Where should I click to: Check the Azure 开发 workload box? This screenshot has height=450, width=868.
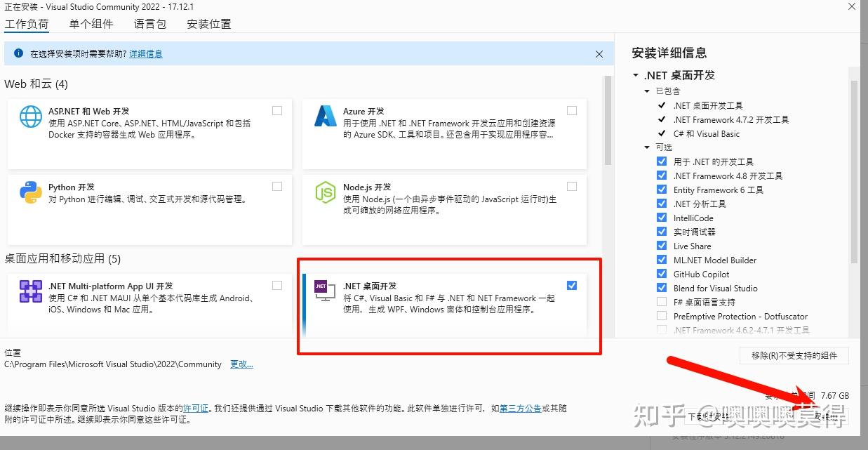coord(572,110)
